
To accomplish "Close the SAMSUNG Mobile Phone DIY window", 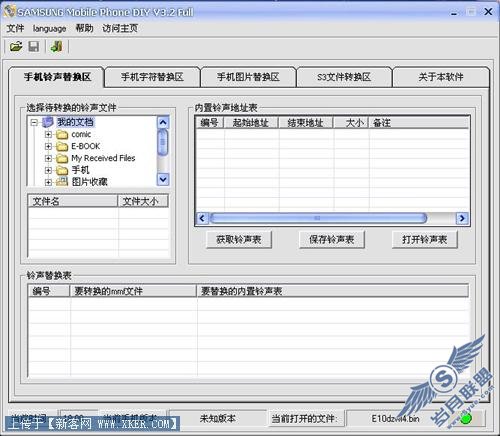I will point(488,12).
